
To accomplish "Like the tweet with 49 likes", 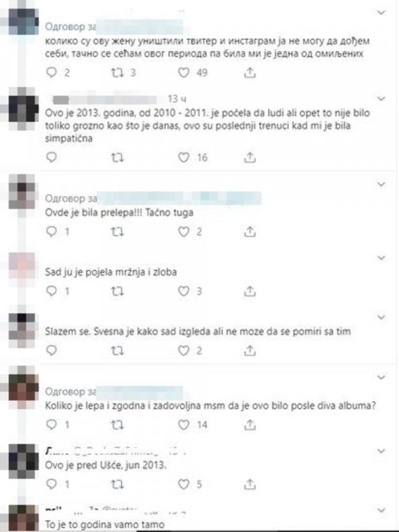I will pos(184,72).
